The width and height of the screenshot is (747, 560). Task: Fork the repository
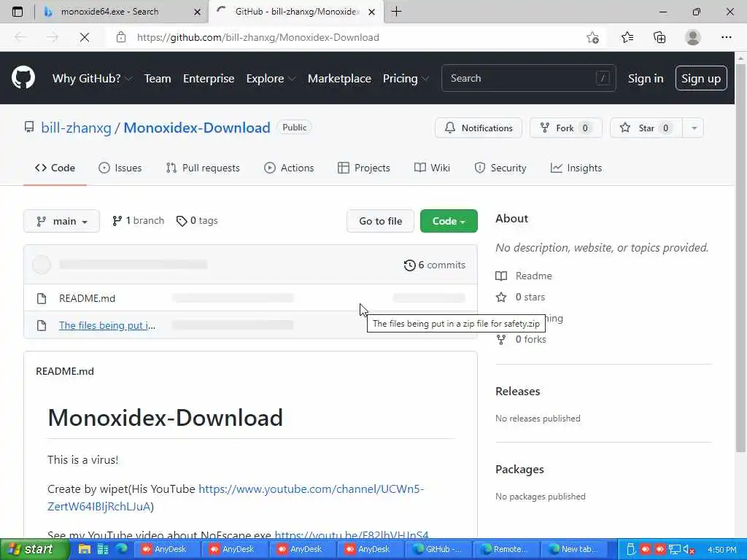tap(565, 128)
